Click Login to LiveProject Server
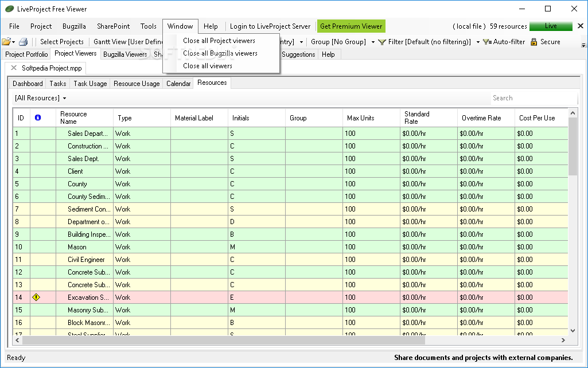Viewport: 588px width, 368px height. click(x=270, y=26)
